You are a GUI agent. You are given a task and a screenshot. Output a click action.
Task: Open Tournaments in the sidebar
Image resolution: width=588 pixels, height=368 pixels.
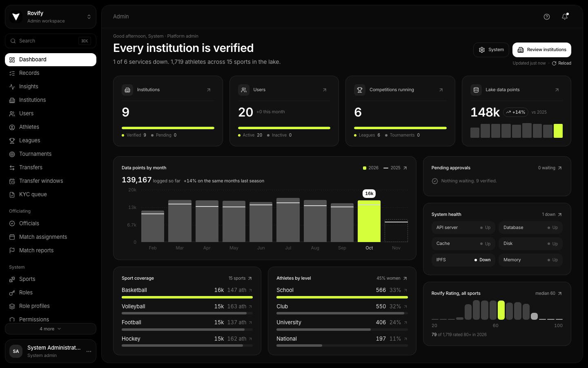point(51,154)
